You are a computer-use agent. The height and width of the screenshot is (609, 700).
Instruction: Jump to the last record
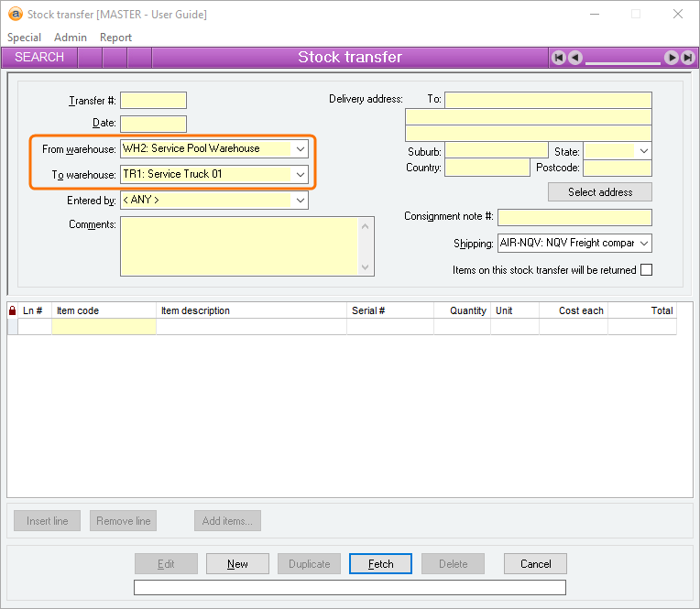click(688, 58)
